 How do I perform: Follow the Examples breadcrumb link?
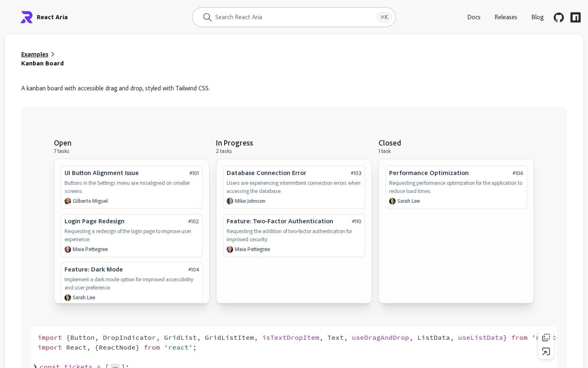(35, 54)
